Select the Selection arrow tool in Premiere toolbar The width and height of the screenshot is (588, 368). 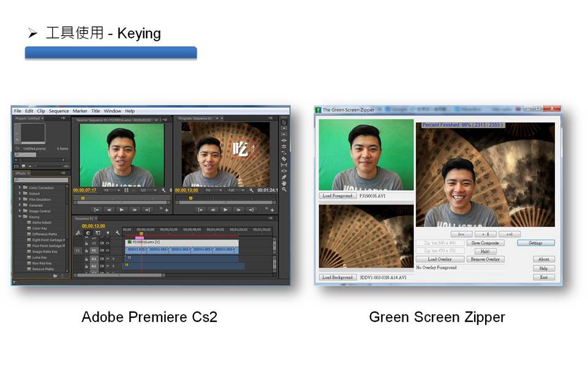(284, 122)
